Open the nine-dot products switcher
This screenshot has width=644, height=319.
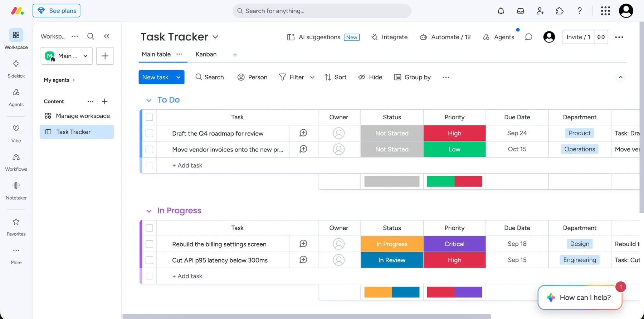605,11
